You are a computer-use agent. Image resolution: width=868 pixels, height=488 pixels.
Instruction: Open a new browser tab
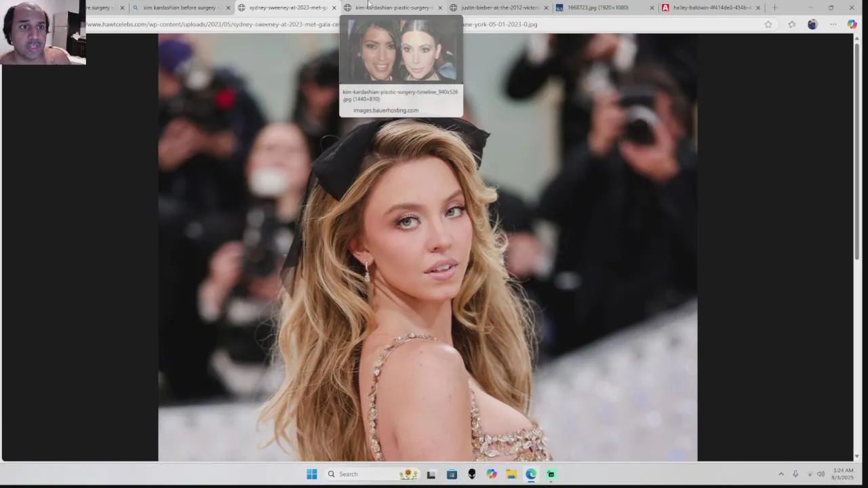774,7
